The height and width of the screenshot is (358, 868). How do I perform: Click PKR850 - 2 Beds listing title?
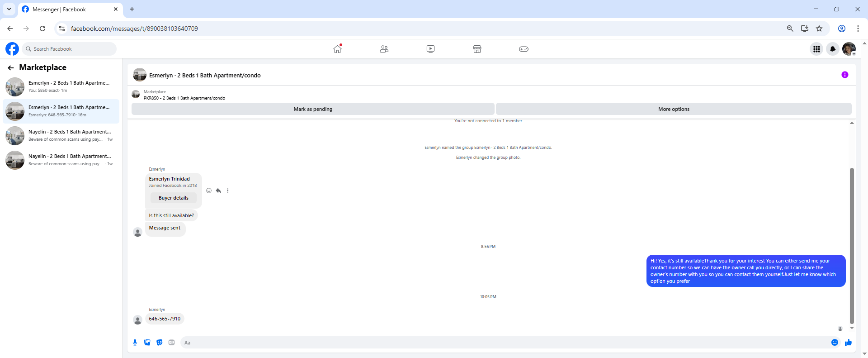tap(184, 98)
